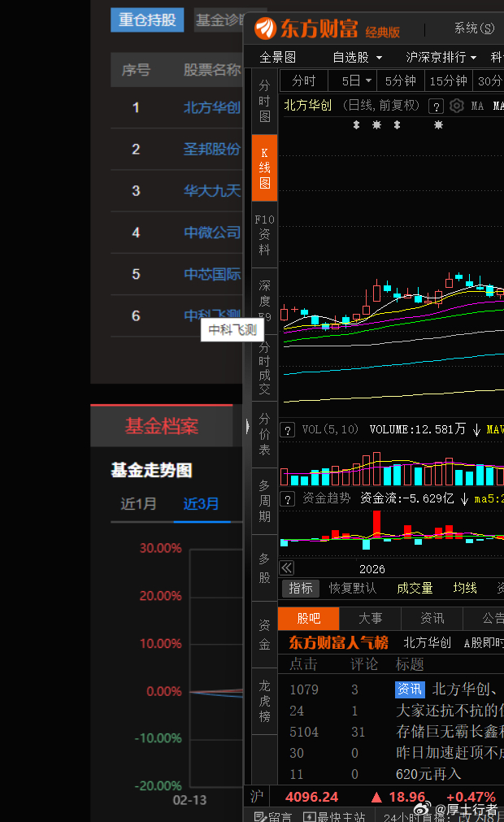Open the post with 5104 clicks
Screen dimensions: 504x822
(391, 732)
